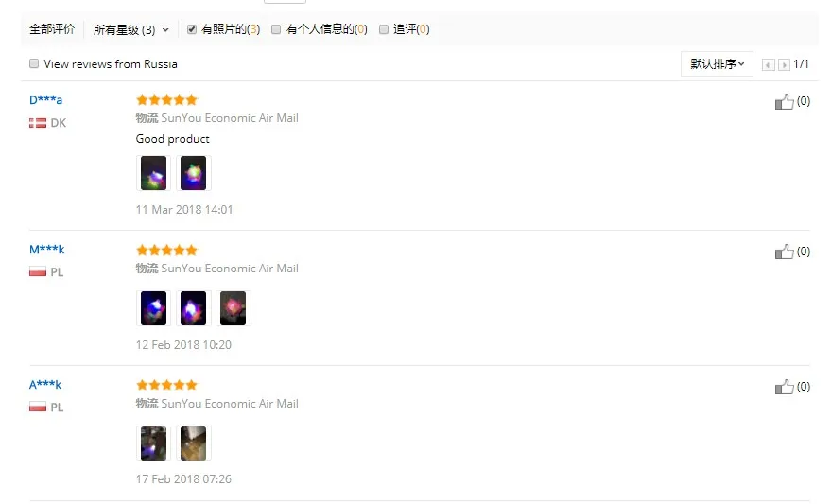The image size is (831, 504).
Task: Open reviewer A***k's profile link
Action: (45, 384)
